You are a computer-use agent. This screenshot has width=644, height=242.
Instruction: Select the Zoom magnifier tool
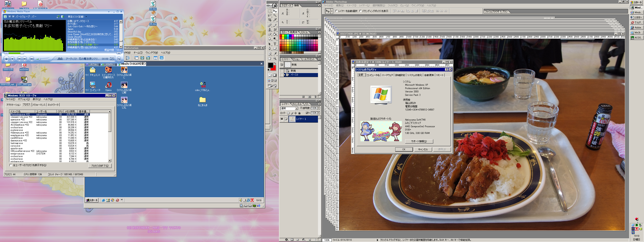click(x=275, y=58)
